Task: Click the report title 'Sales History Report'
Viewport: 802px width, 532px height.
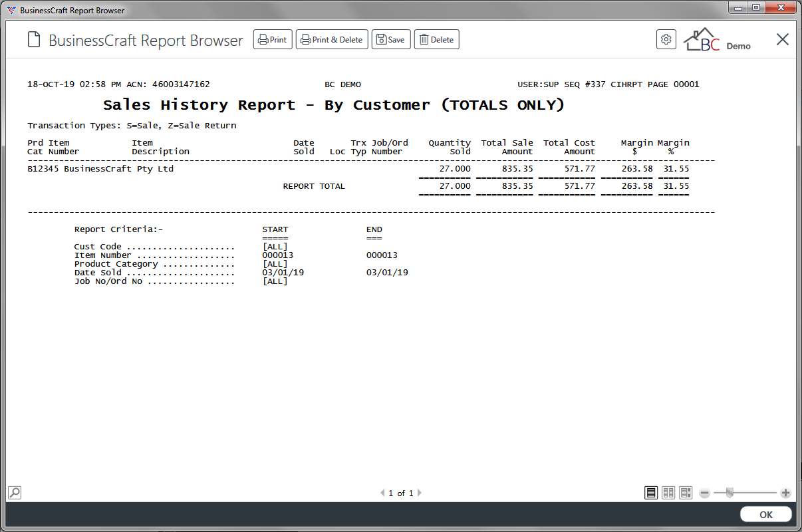Action: [x=199, y=105]
